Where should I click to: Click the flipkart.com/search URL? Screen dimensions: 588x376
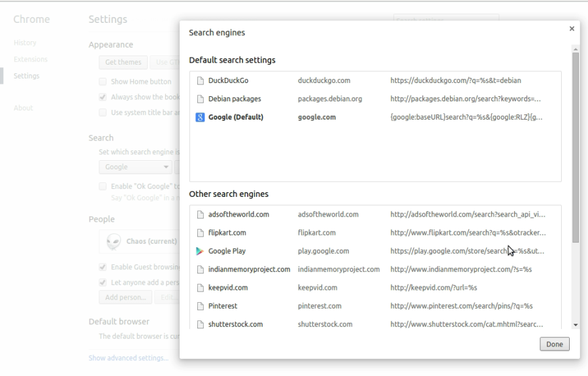pyautogui.click(x=468, y=233)
